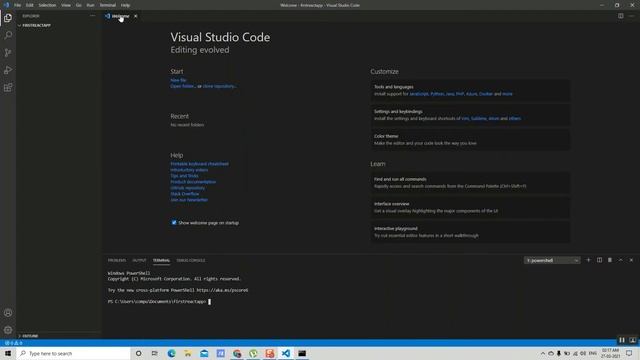Switch to the Problems panel tab
This screenshot has width=640, height=360.
click(x=117, y=260)
